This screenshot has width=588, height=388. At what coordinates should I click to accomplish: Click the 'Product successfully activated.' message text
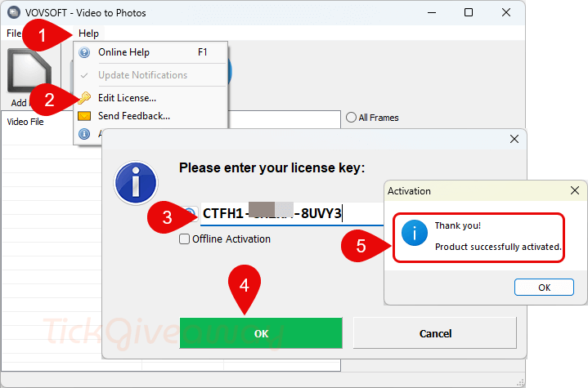(498, 247)
